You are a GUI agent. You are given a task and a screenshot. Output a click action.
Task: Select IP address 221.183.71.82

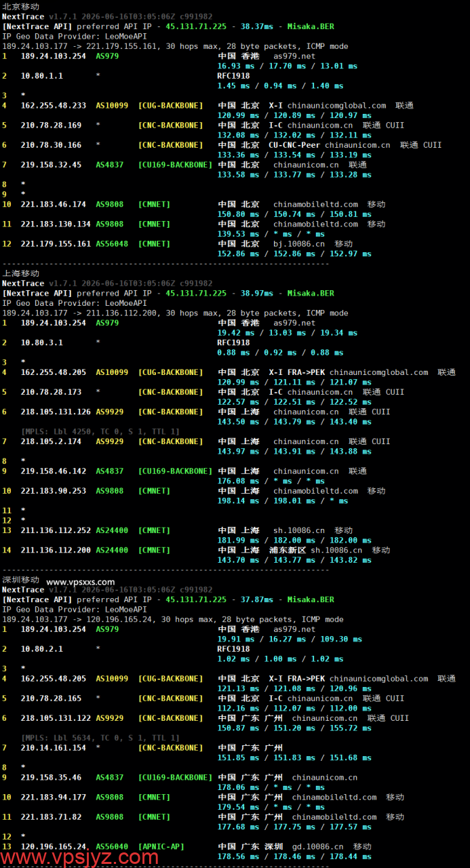[x=52, y=817]
